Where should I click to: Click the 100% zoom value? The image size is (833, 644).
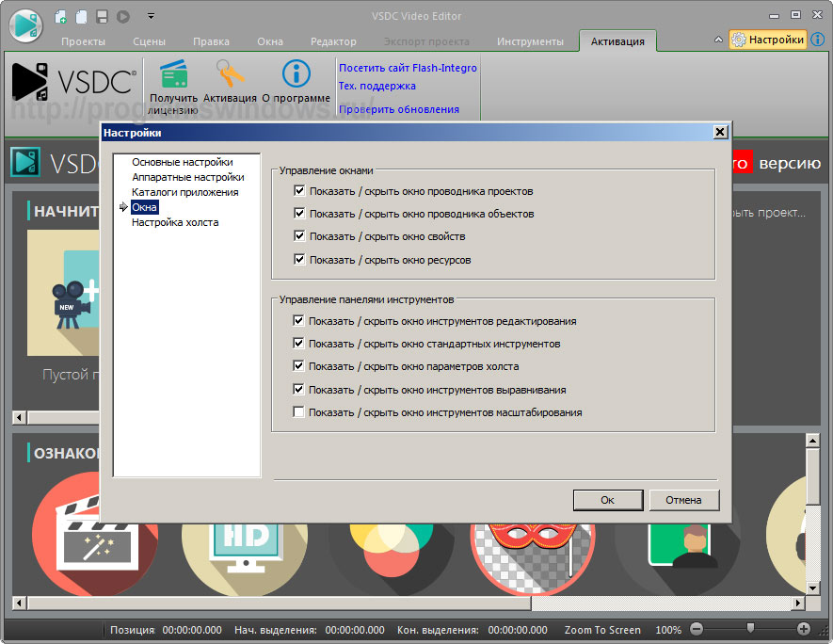click(x=667, y=630)
